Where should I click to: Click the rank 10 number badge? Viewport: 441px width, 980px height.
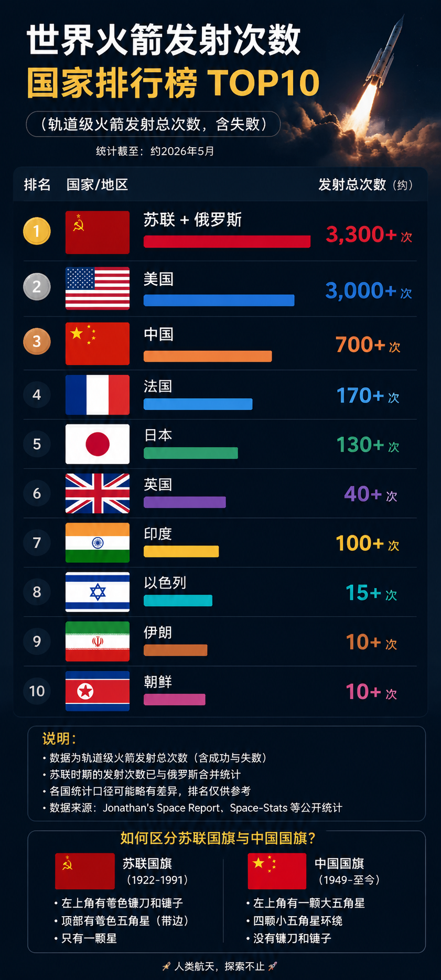pyautogui.click(x=37, y=691)
